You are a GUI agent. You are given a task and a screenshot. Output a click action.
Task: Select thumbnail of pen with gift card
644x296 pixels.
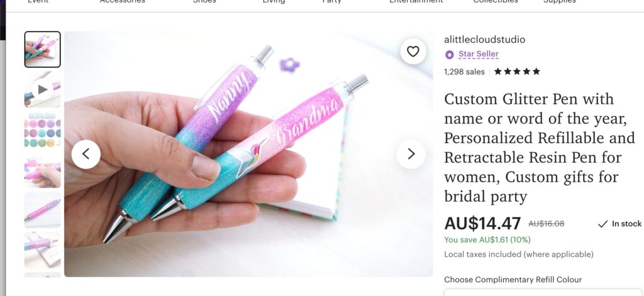point(42,249)
